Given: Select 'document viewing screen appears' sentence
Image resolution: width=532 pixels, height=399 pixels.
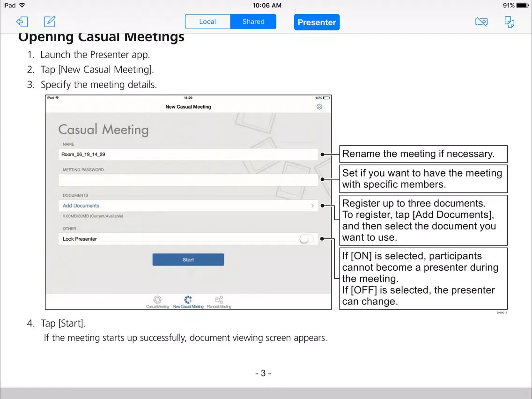Looking at the screenshot, I should coord(258,338).
